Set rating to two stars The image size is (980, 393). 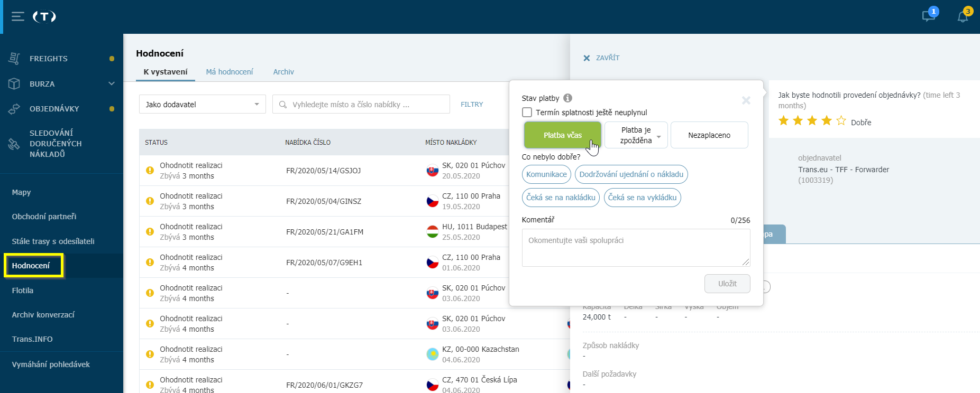[798, 121]
